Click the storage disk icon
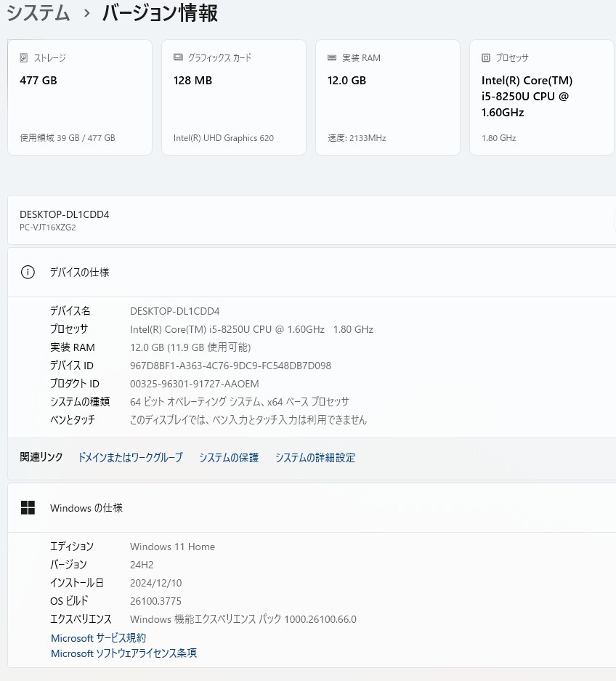The image size is (616, 681). click(x=24, y=57)
